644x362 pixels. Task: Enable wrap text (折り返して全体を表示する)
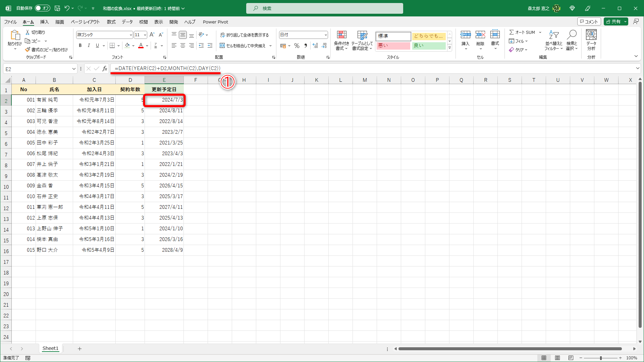pos(245,35)
